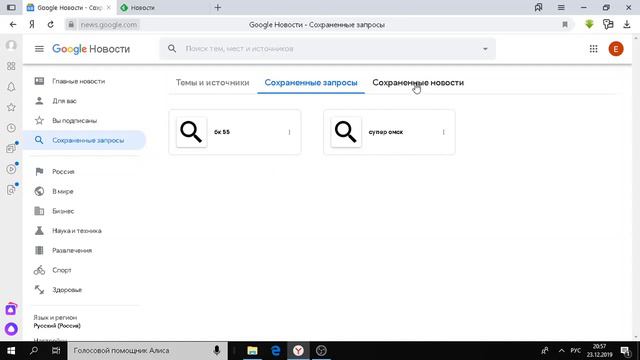
Task: Open history clock in Yandex sidebar
Action: (x=11, y=128)
